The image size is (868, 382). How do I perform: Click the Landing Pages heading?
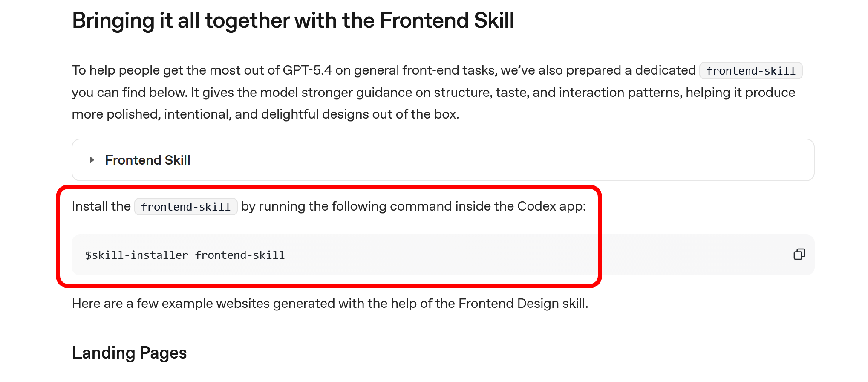click(129, 353)
